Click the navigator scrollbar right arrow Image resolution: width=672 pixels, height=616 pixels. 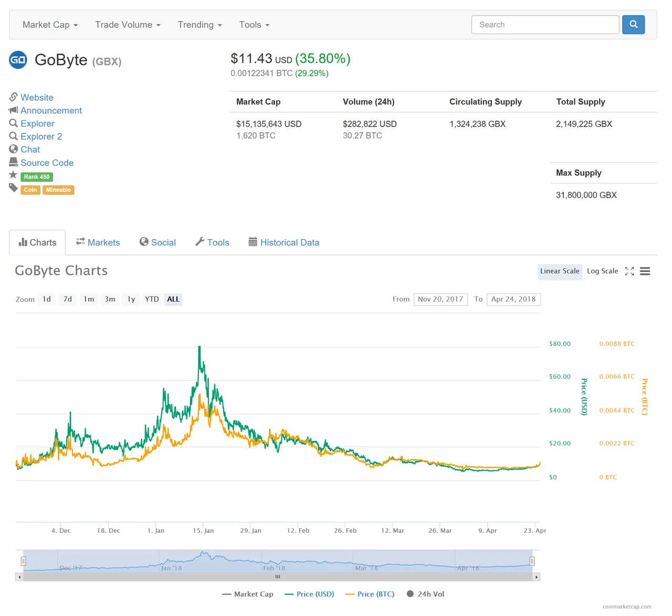click(x=536, y=577)
